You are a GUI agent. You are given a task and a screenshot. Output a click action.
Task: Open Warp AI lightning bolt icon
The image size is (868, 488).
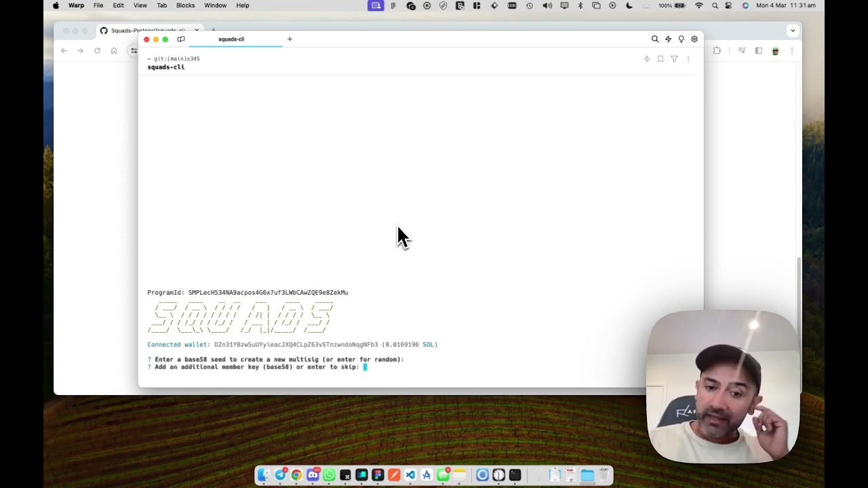click(x=668, y=39)
